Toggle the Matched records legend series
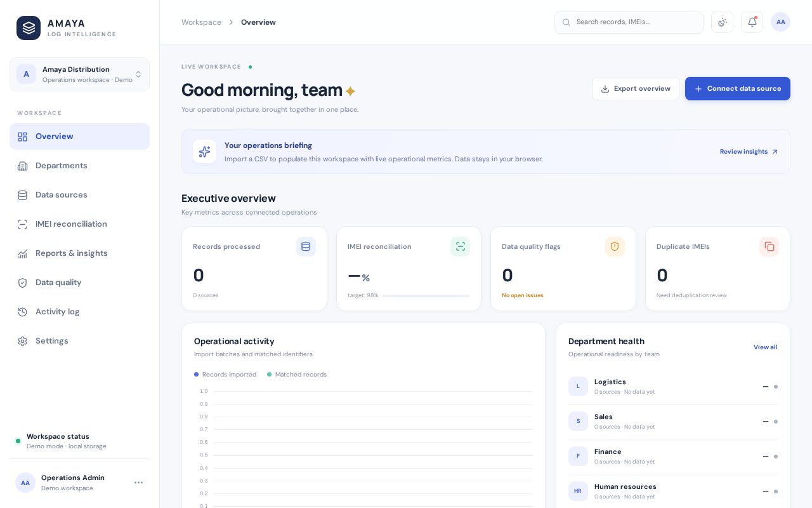 [297, 375]
